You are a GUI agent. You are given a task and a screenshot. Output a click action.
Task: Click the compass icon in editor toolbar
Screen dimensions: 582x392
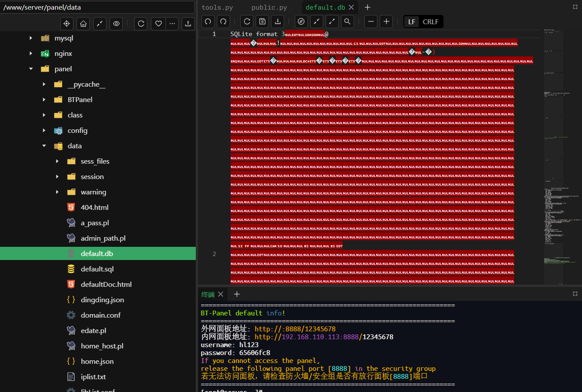pyautogui.click(x=301, y=22)
